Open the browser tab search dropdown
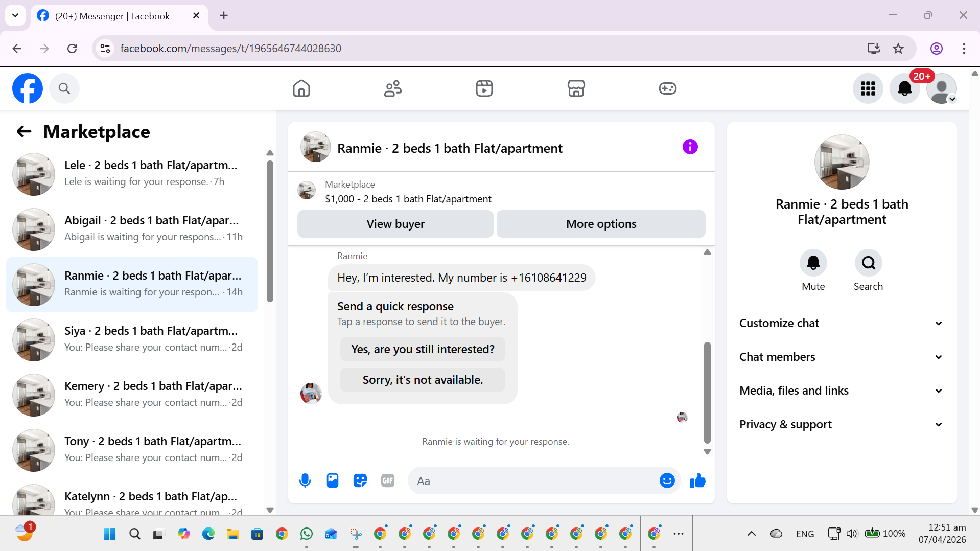980x551 pixels. click(15, 15)
